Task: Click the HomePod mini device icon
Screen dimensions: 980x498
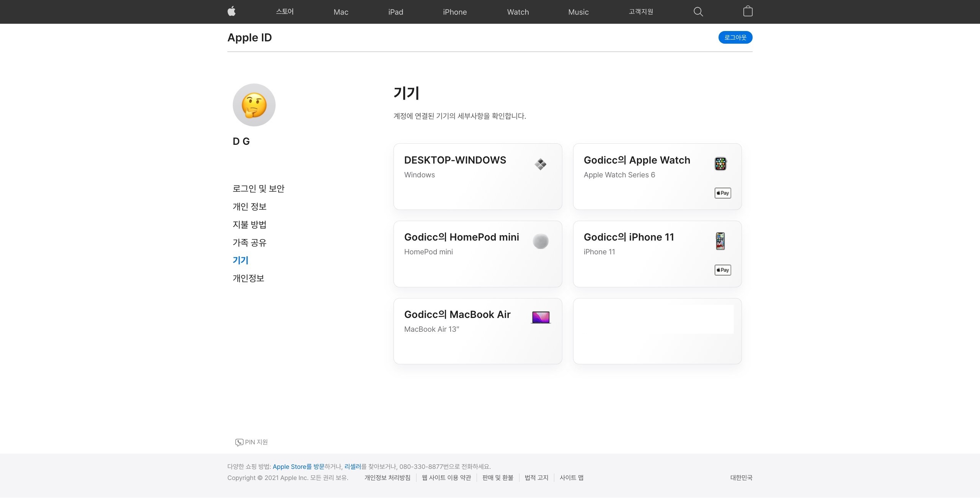Action: pos(541,241)
